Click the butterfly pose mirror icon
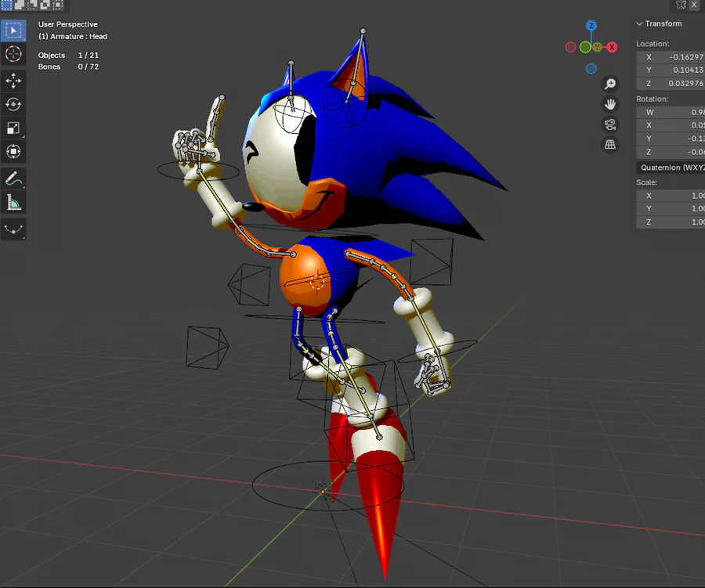This screenshot has width=705, height=588. coord(681,5)
